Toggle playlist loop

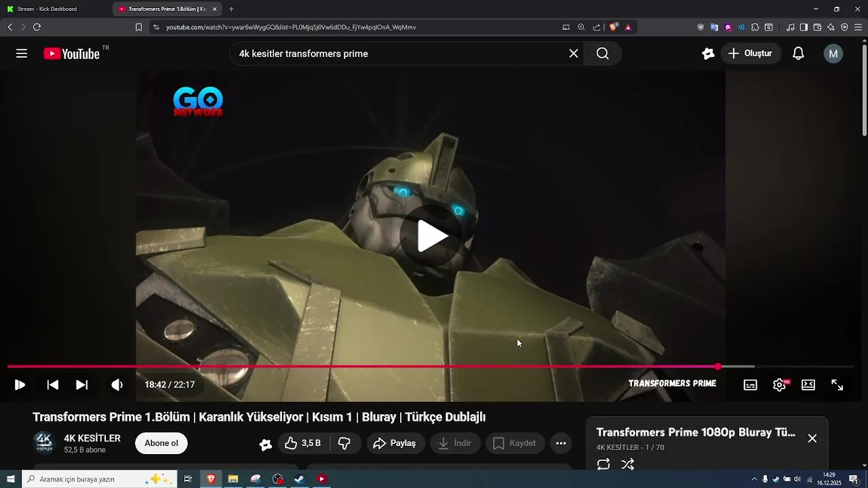[604, 464]
